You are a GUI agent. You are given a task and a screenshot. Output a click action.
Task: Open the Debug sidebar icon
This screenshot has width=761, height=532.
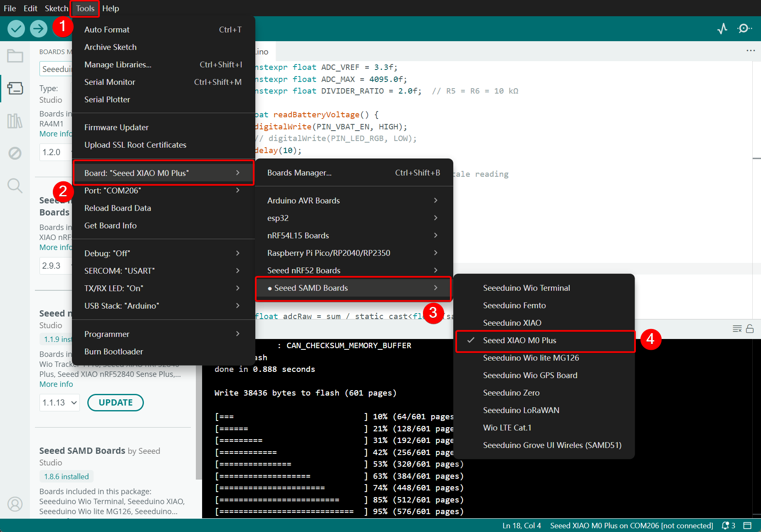[x=15, y=153]
